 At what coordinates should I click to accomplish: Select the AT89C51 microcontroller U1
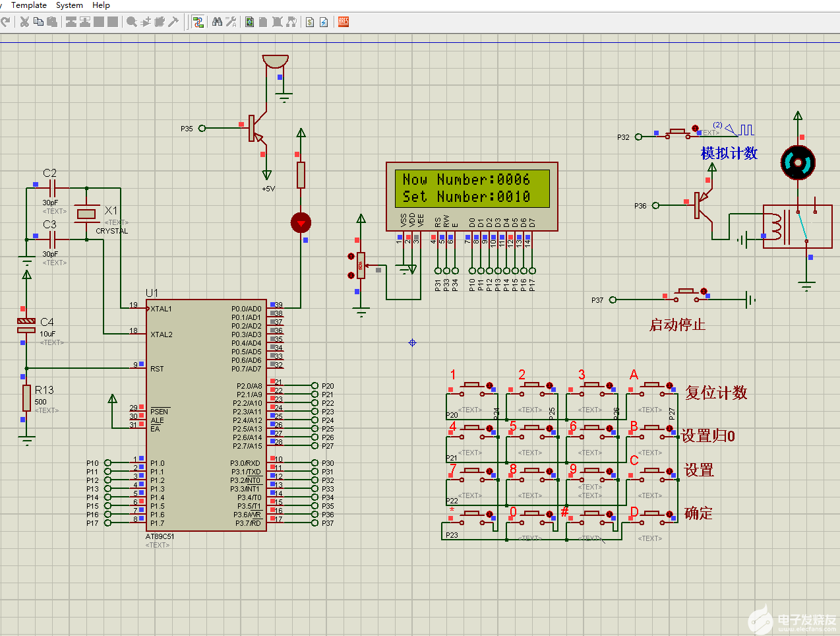coord(206,416)
